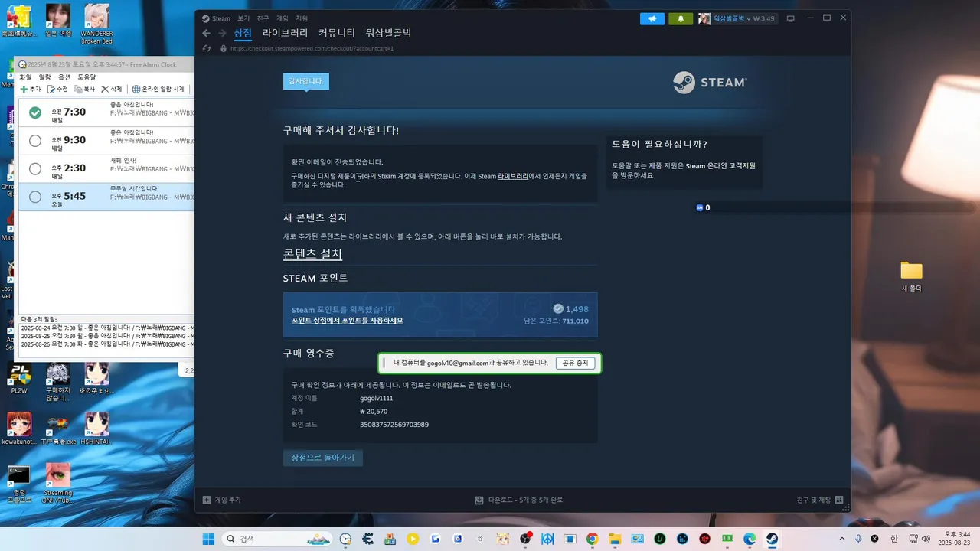
Task: Enable the 오후 5:45 alarm
Action: [x=35, y=197]
